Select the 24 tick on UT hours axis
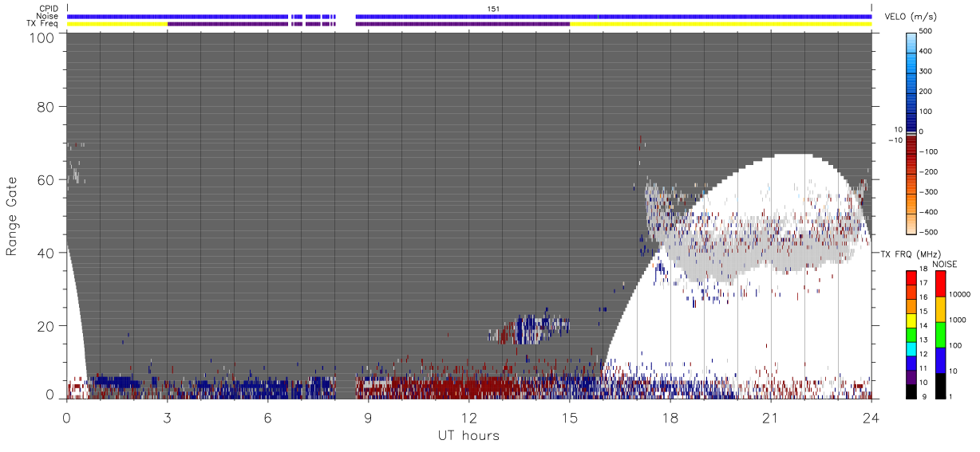This screenshot has width=980, height=452. click(x=871, y=418)
